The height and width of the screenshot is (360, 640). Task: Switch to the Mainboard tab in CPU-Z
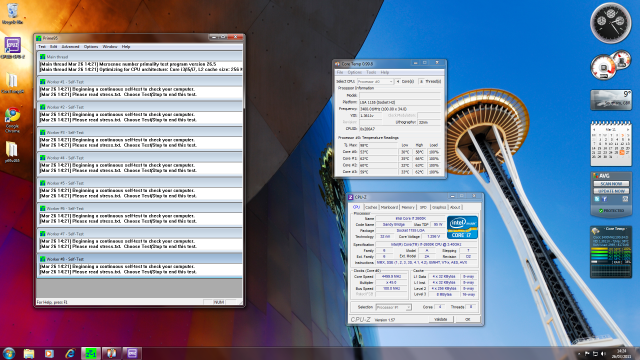coord(389,207)
